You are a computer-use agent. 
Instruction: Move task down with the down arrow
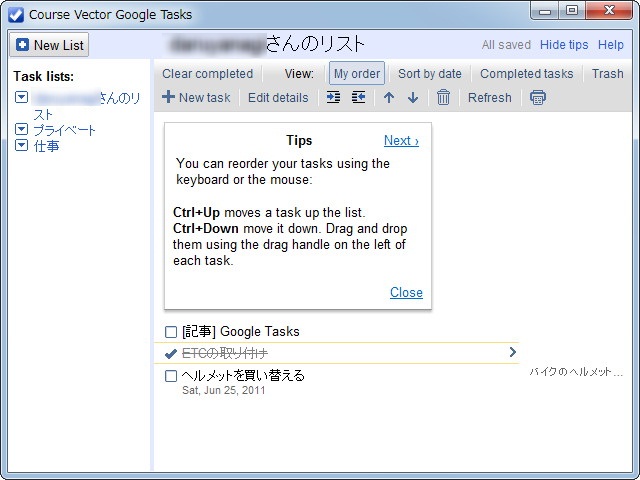413,98
